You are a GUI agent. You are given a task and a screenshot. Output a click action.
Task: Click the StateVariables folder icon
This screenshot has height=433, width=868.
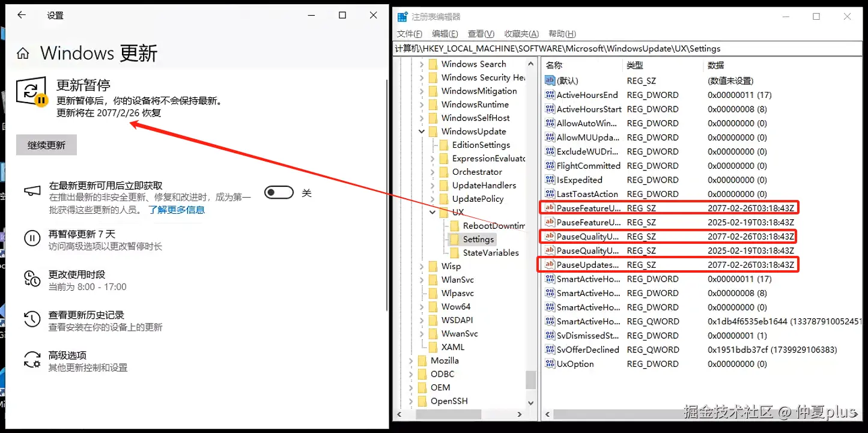(x=455, y=253)
